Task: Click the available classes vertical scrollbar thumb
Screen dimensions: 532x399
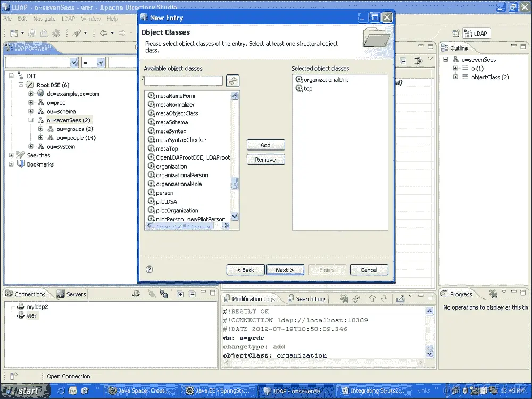Action: [x=235, y=184]
